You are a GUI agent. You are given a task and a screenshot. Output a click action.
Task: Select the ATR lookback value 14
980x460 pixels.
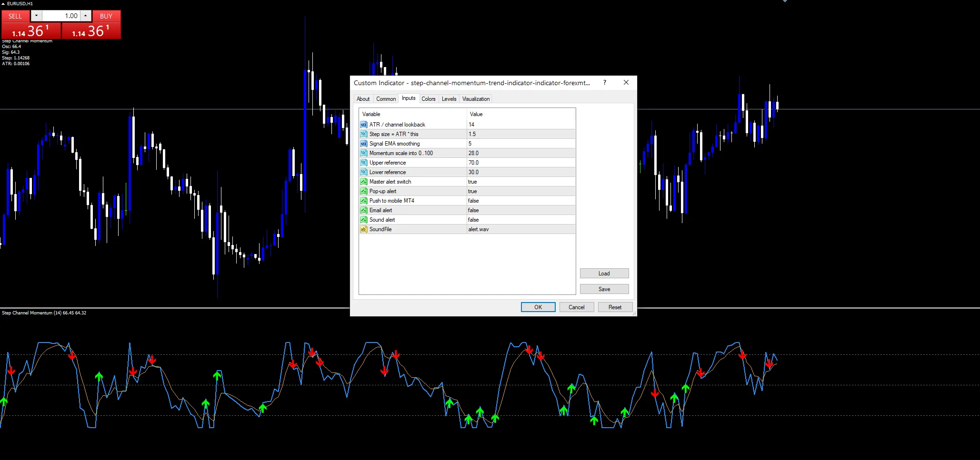click(521, 125)
